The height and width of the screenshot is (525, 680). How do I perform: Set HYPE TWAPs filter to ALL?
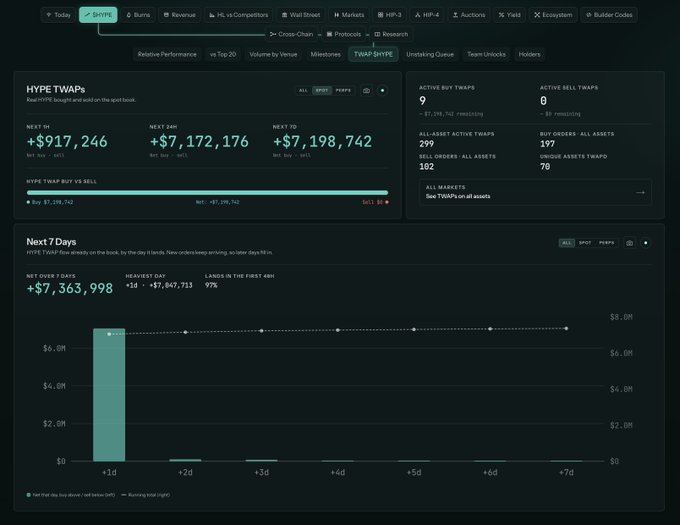(303, 91)
